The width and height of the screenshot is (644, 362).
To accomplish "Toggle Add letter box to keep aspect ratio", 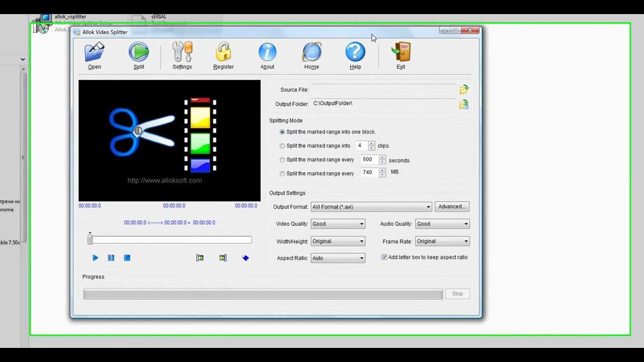I will (x=384, y=257).
